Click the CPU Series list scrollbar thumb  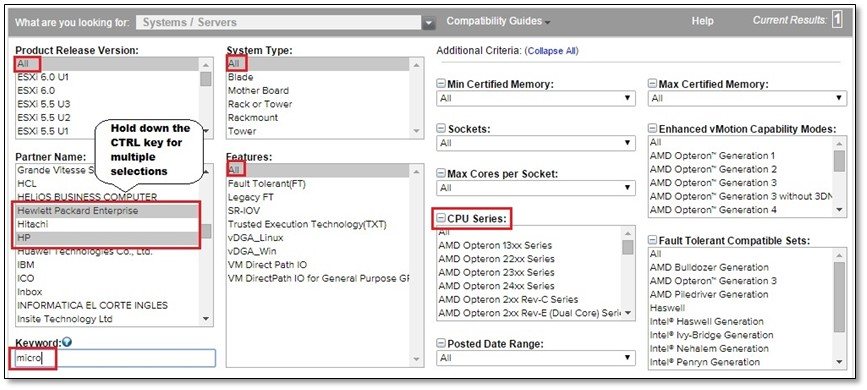pos(628,247)
